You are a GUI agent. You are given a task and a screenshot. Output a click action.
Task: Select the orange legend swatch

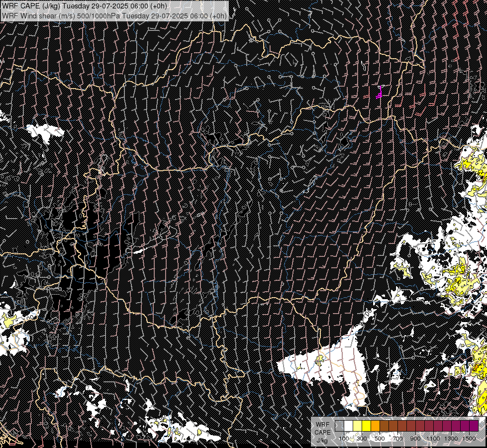[375, 426]
